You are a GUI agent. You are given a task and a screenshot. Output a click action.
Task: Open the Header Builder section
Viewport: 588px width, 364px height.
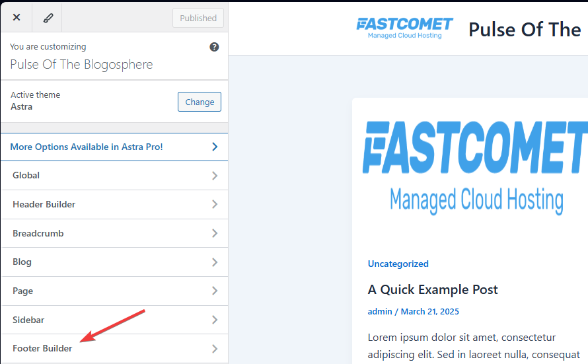tap(44, 205)
